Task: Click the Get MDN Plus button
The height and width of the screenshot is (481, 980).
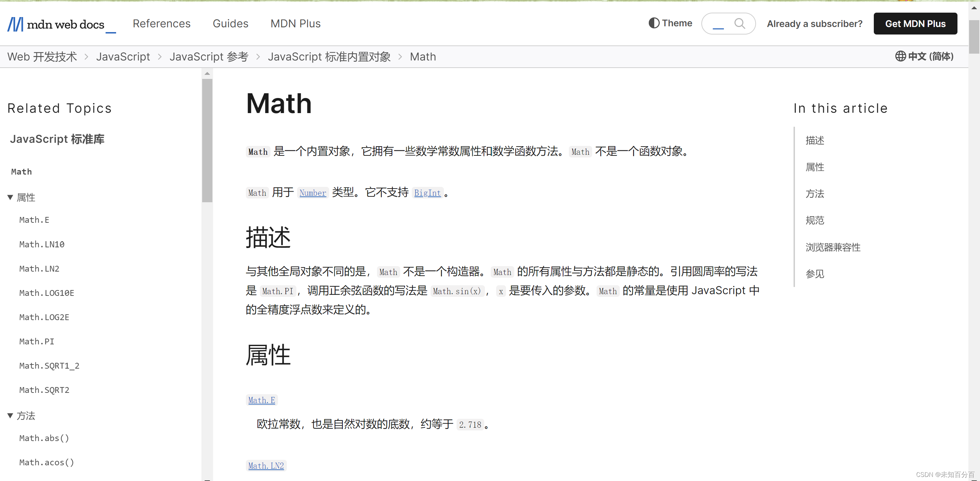Action: (x=915, y=24)
